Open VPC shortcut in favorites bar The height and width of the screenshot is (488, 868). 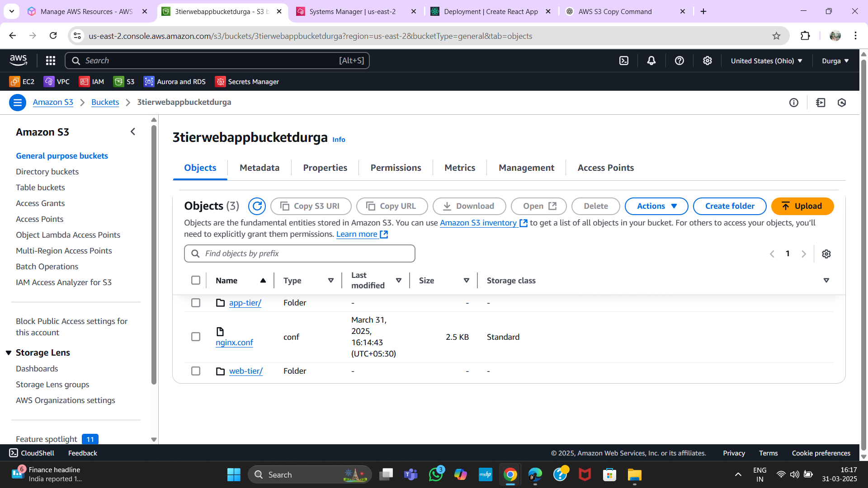(57, 82)
